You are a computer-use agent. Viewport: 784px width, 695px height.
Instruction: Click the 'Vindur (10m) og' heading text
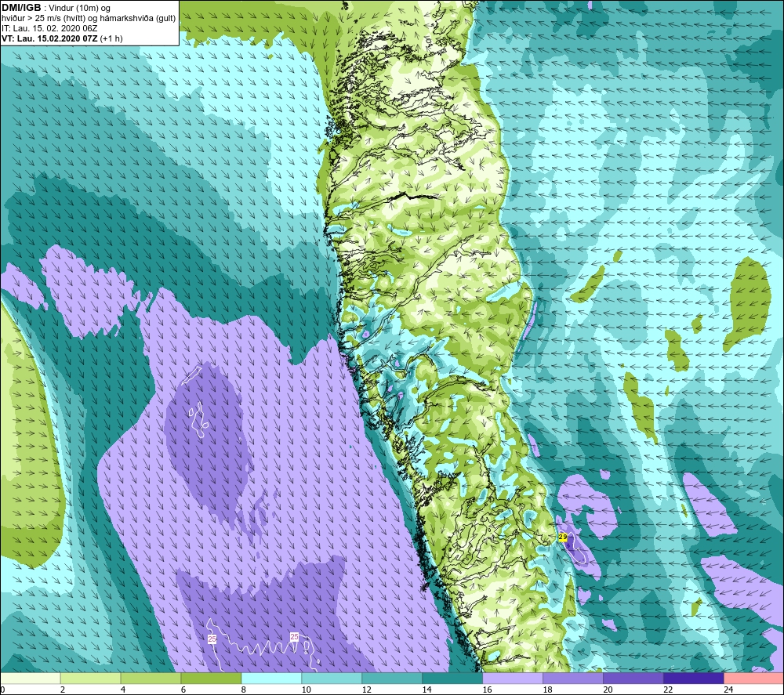(x=79, y=9)
